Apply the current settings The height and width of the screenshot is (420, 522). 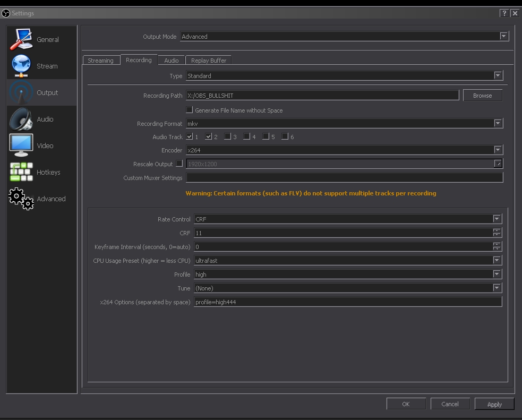click(494, 404)
